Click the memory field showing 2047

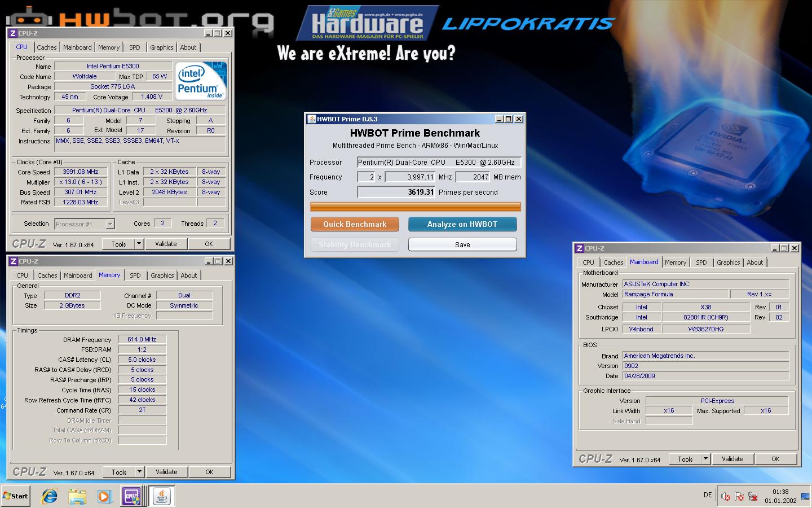[x=473, y=177]
